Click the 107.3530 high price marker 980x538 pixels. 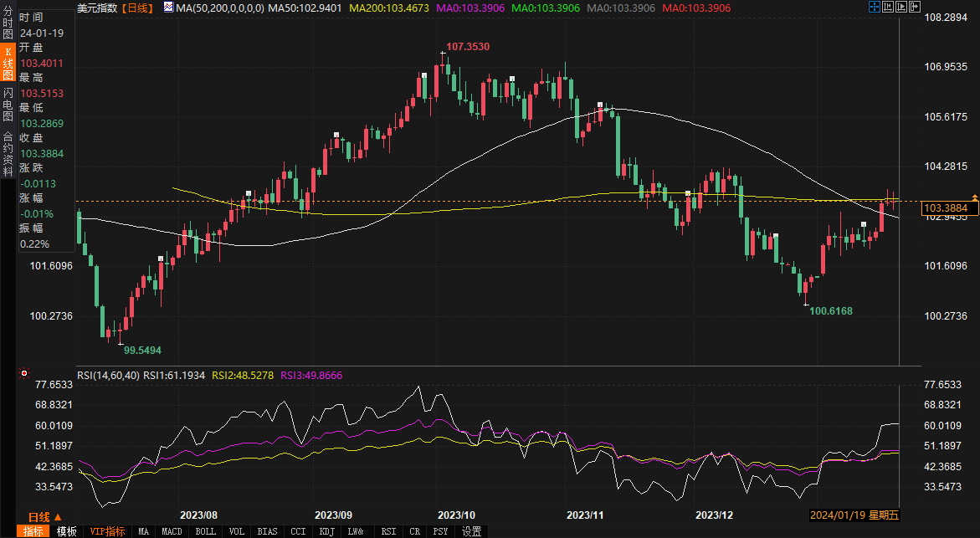click(466, 47)
